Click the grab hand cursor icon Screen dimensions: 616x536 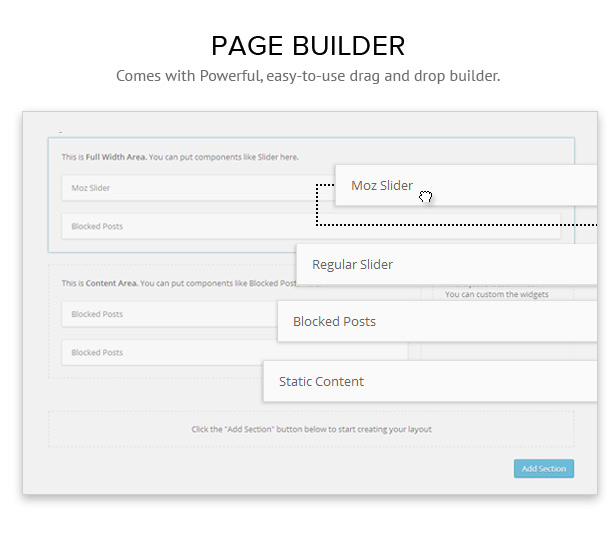coord(425,196)
